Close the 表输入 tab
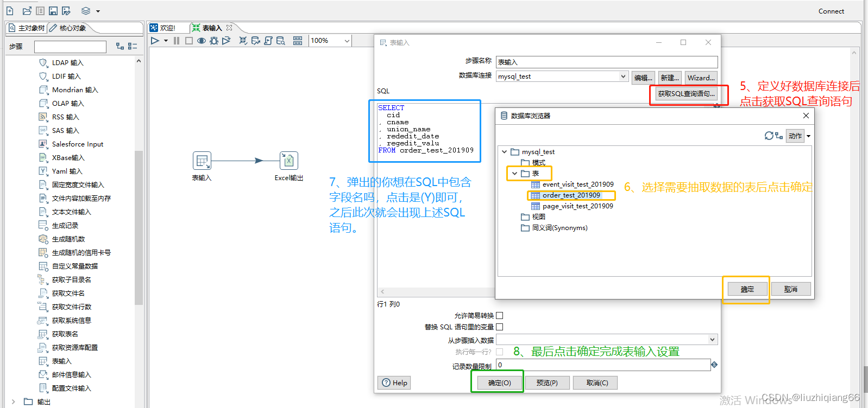The width and height of the screenshot is (868, 408). pos(229,28)
